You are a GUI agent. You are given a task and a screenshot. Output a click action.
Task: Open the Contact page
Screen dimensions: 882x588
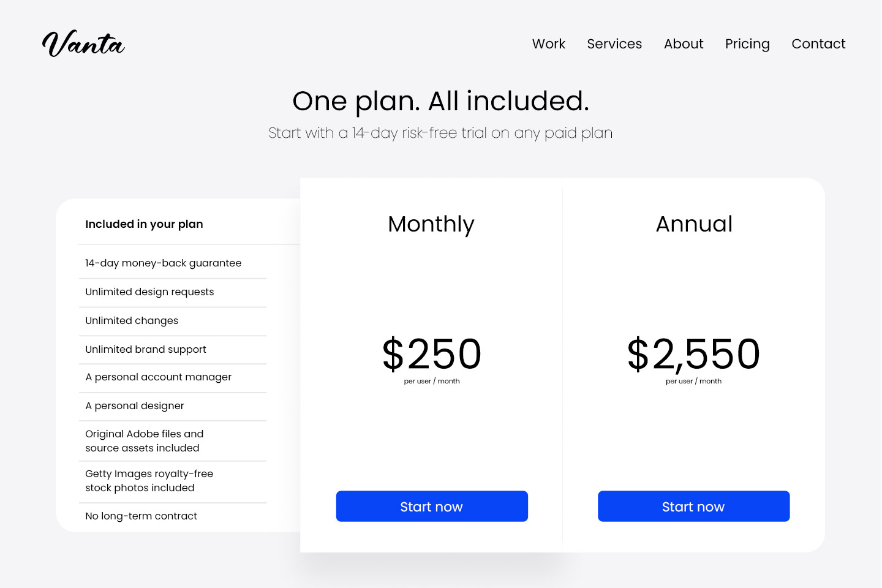818,44
